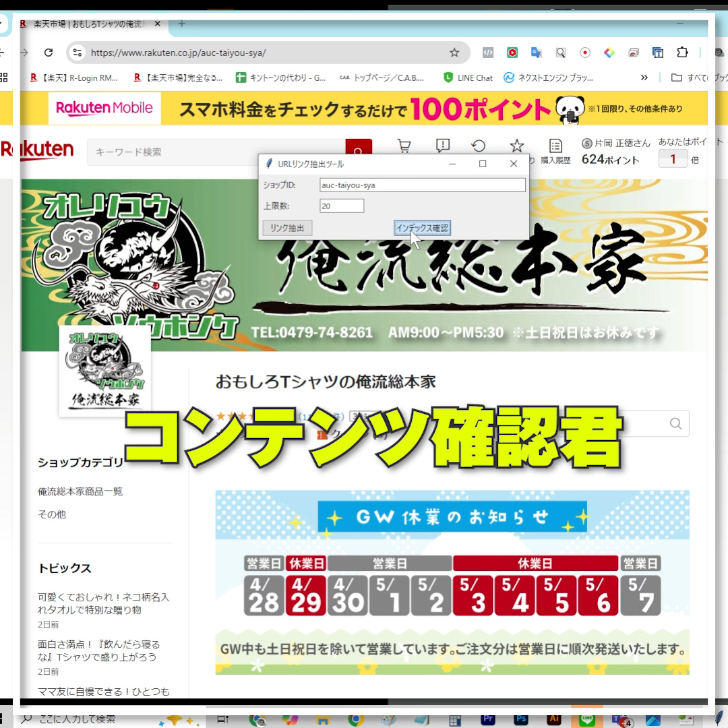728x728 pixels.
Task: Click the shop logo thumbnail 俺流総本家
Action: pyautogui.click(x=105, y=371)
